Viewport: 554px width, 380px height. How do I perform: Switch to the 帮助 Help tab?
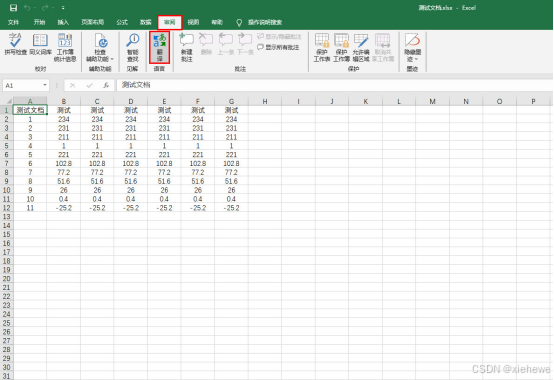[x=217, y=22]
